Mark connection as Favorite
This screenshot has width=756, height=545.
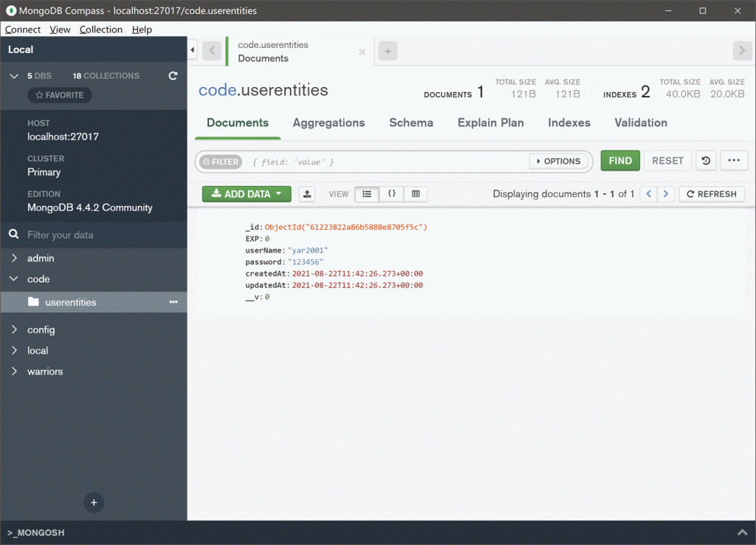tap(60, 95)
